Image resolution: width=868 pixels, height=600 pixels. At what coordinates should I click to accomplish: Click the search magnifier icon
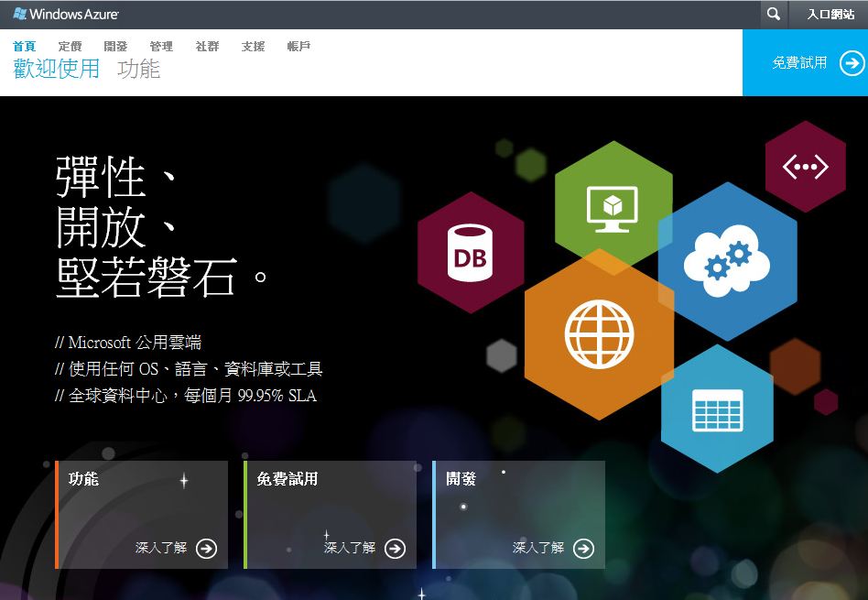[774, 14]
